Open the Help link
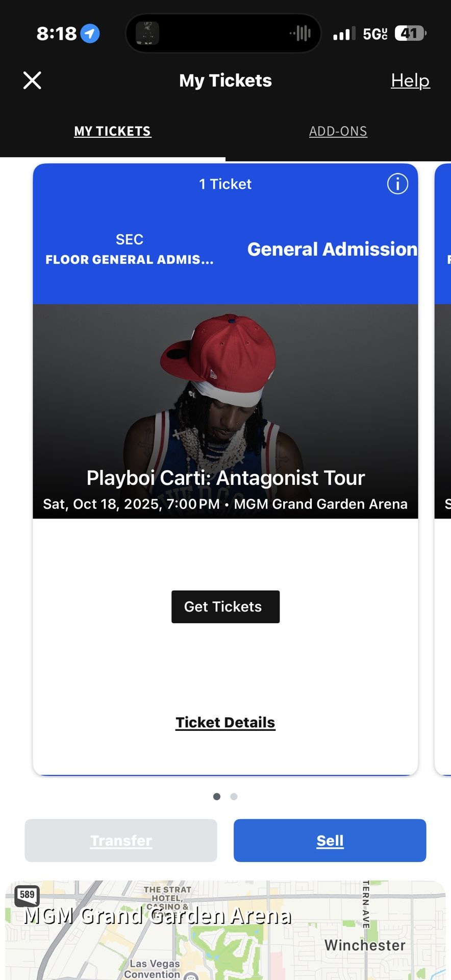The image size is (451, 980). (x=410, y=81)
